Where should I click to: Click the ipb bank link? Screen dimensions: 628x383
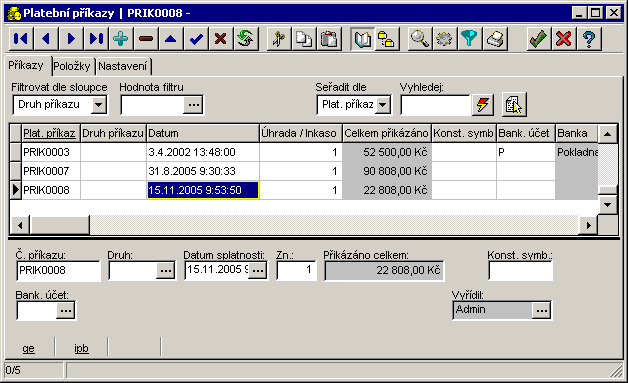[81, 349]
